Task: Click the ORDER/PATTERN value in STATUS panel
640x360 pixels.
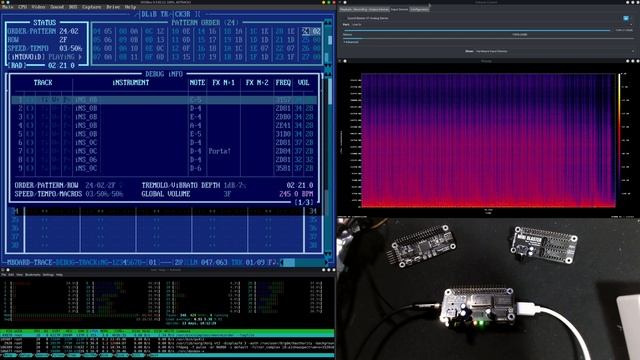Action: 69,31
